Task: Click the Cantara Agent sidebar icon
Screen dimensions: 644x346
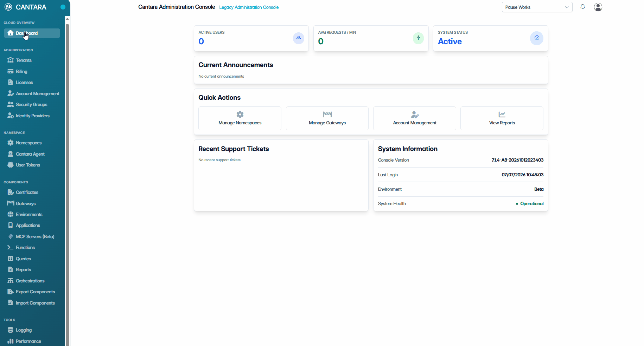Action: click(11, 154)
